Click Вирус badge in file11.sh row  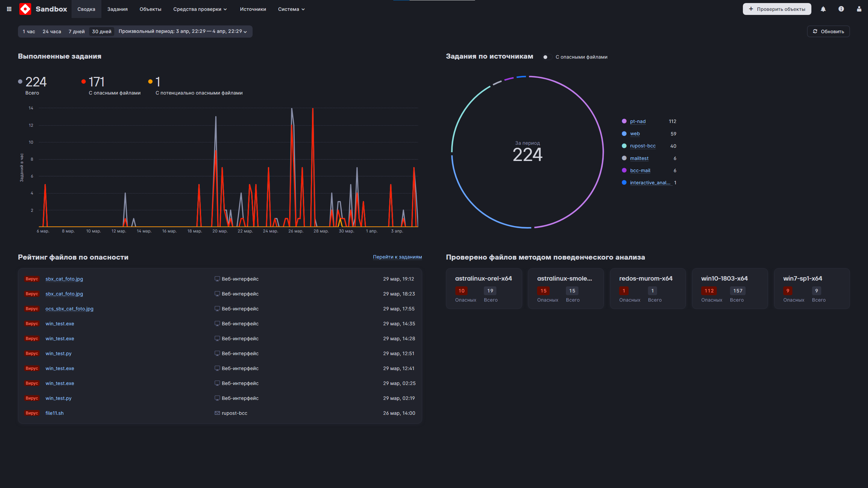32,413
